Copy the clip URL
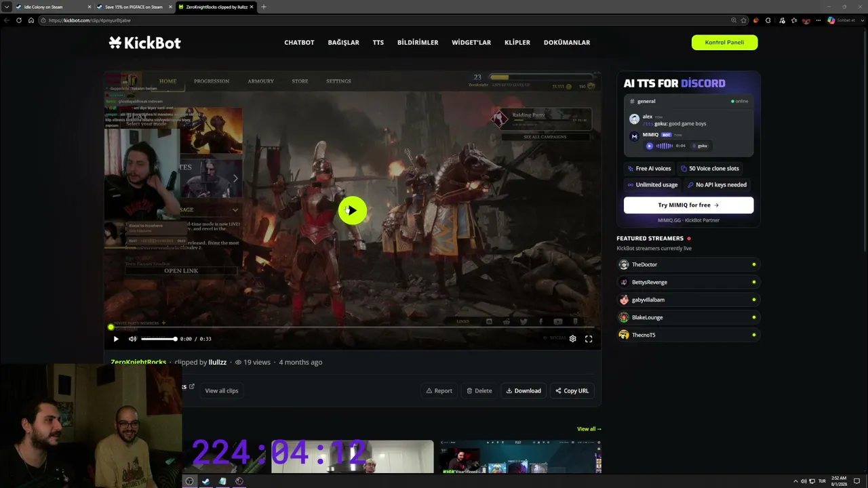This screenshot has width=868, height=488. point(572,390)
